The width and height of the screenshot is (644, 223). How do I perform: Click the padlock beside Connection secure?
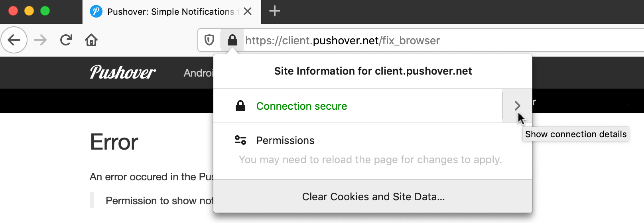[240, 106]
